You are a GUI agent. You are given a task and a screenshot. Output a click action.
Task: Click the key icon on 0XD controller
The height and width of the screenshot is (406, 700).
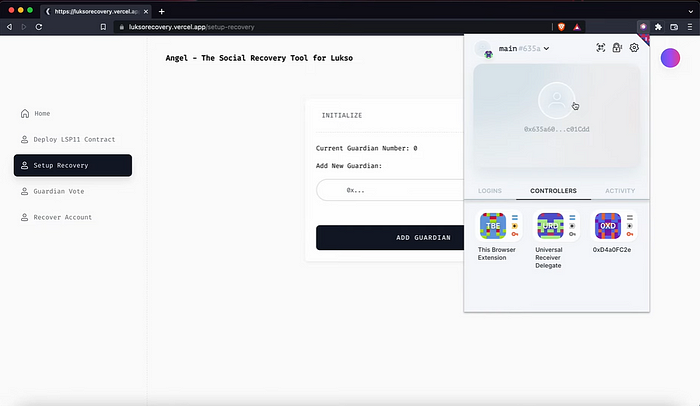point(629,234)
